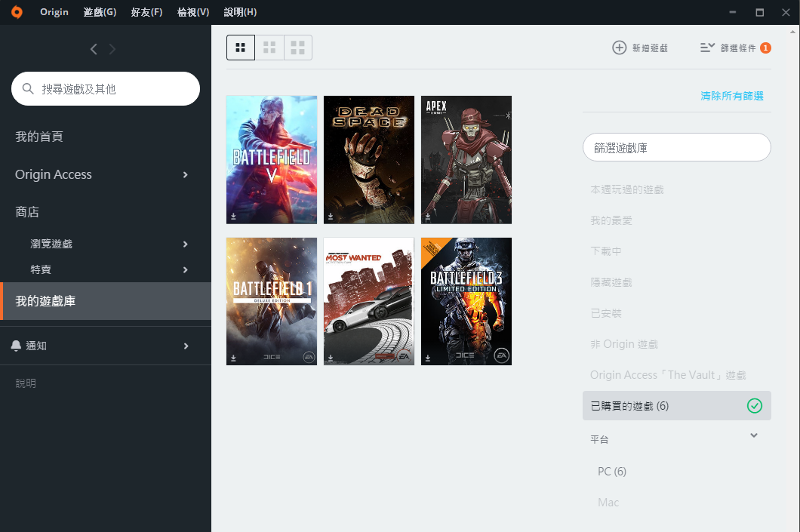Click the filter conditions icon

click(x=707, y=48)
